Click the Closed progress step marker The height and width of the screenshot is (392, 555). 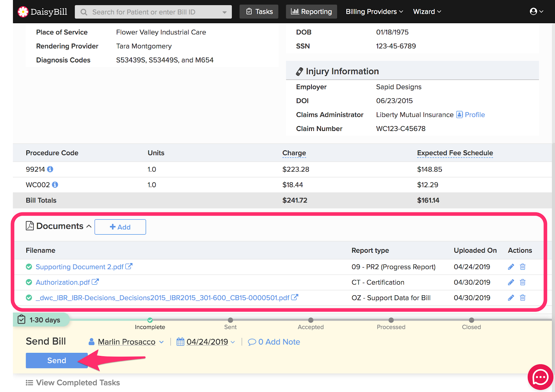point(471,320)
